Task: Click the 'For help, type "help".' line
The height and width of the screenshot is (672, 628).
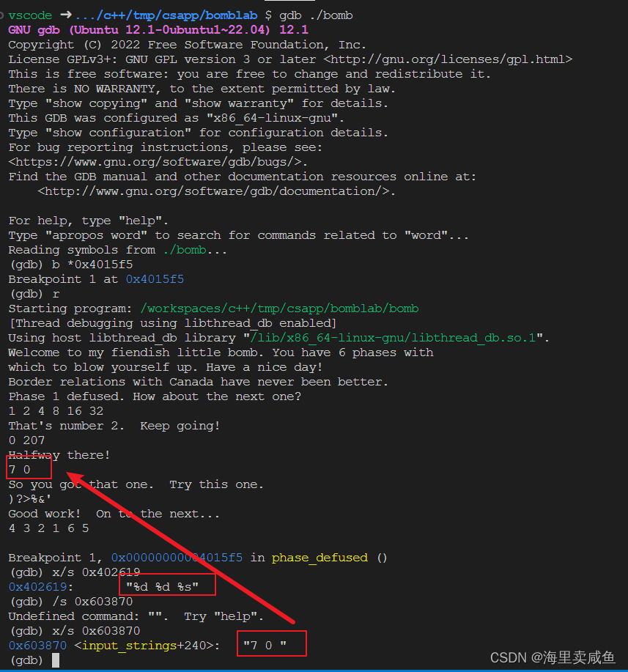Action: tap(89, 221)
